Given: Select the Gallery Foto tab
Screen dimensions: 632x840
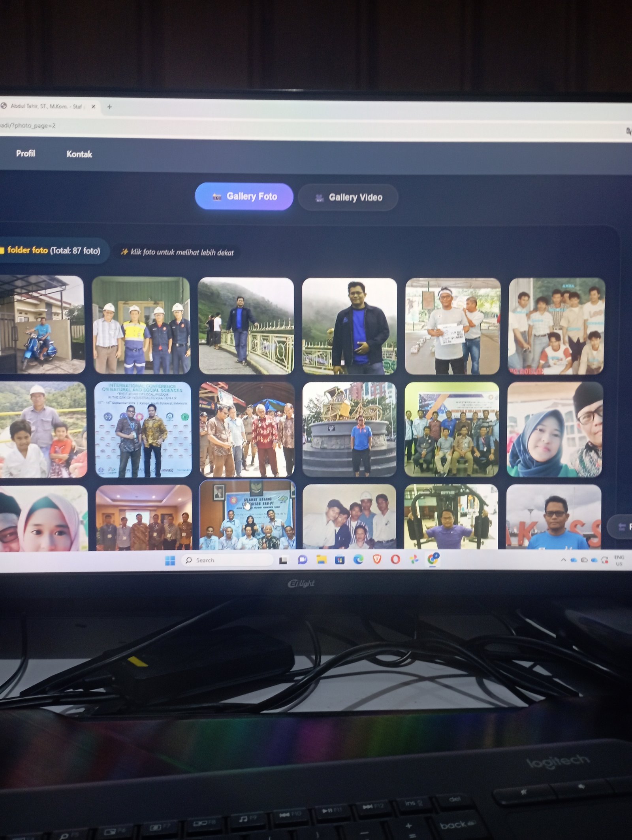Looking at the screenshot, I should [244, 196].
